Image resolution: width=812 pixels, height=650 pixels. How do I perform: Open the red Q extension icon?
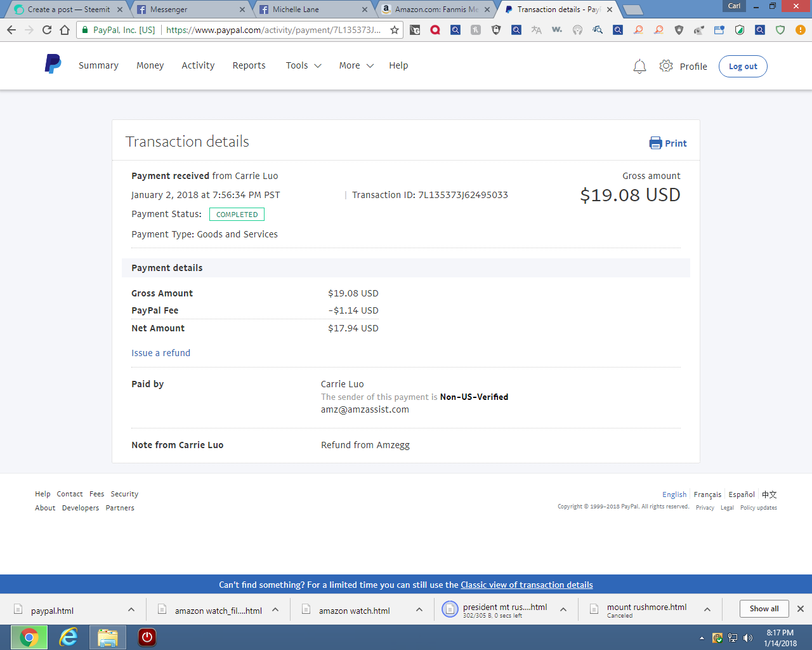tap(435, 30)
